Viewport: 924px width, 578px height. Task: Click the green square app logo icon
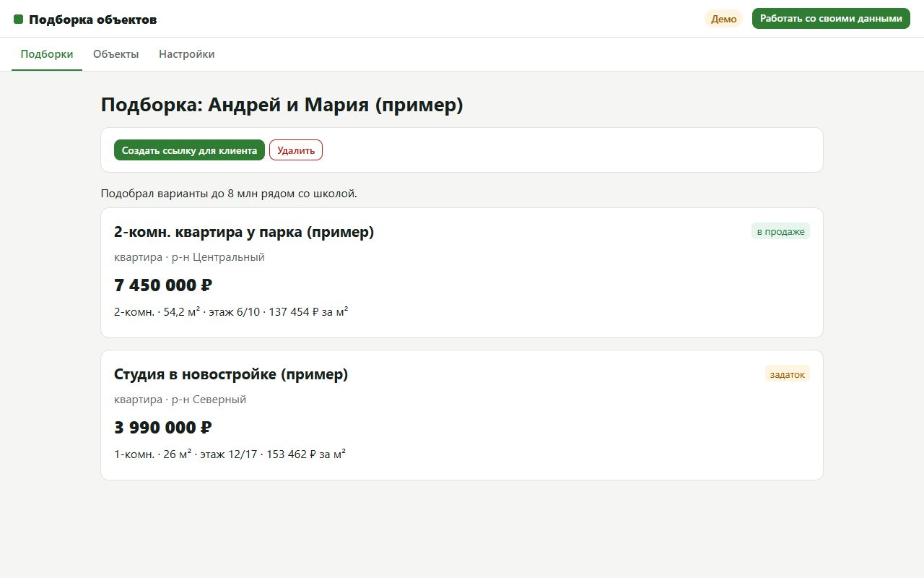coord(19,20)
